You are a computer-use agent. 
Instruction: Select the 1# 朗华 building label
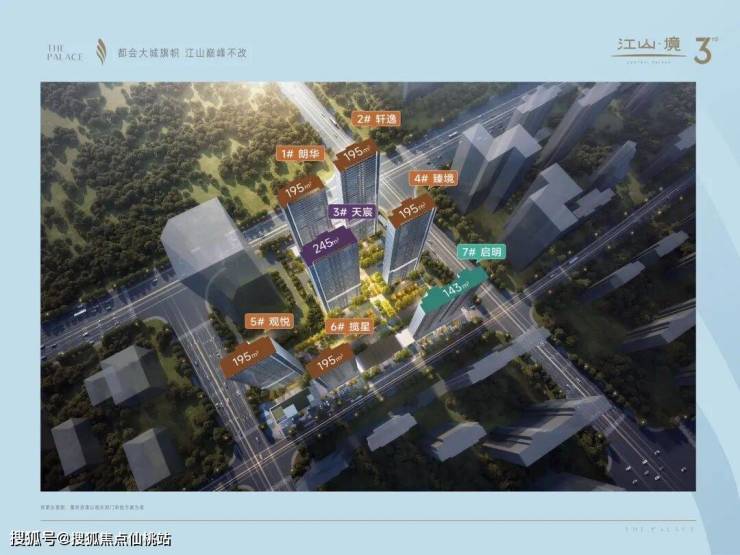point(300,153)
